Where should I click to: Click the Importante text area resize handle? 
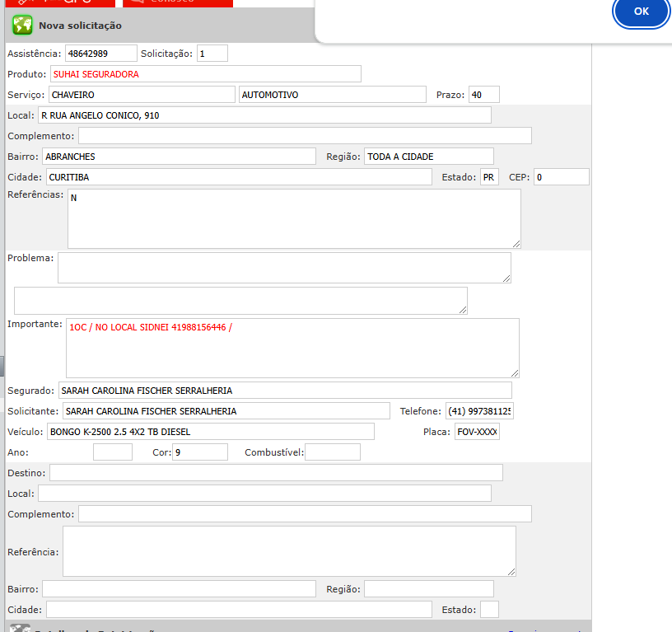tap(515, 373)
